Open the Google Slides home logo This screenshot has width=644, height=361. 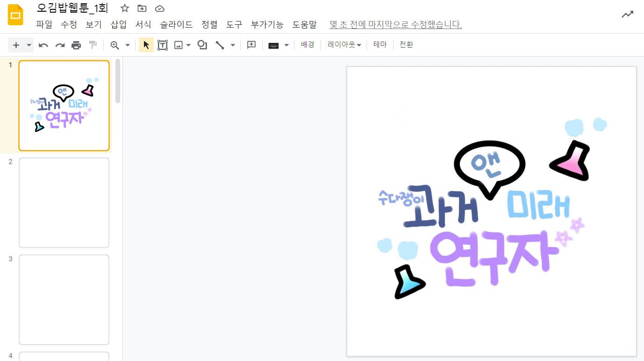pyautogui.click(x=15, y=14)
